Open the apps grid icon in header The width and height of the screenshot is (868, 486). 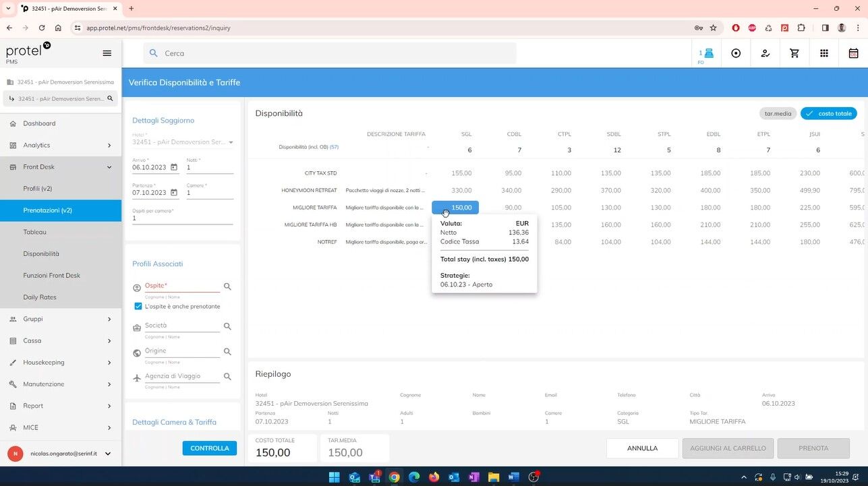(x=823, y=53)
